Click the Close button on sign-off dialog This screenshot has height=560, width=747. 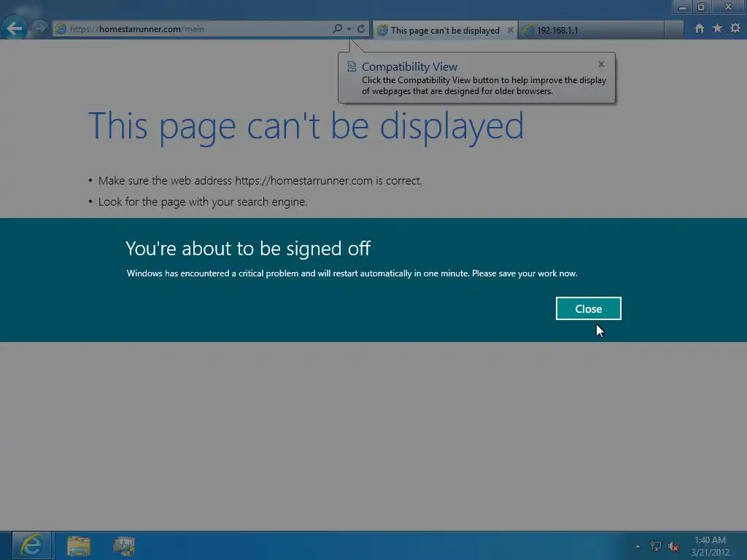click(589, 308)
